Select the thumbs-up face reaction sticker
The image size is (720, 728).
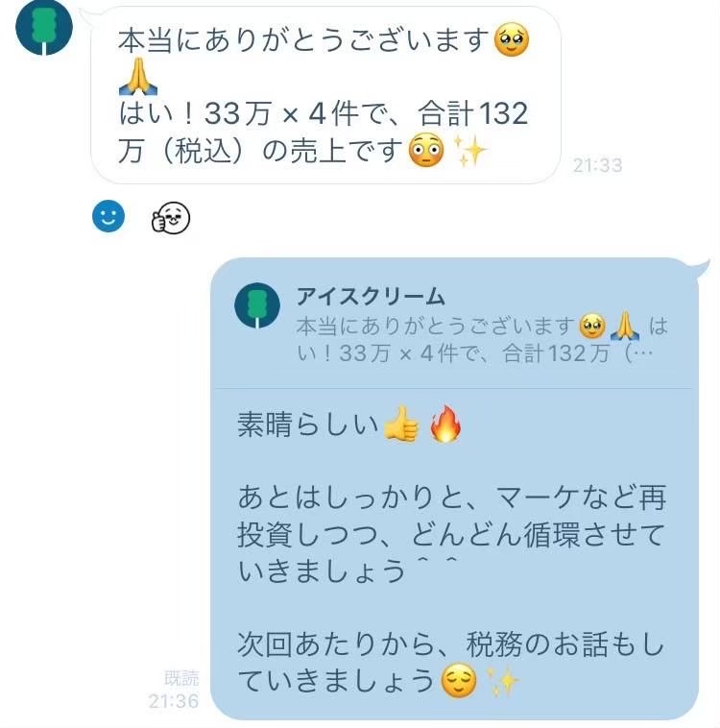[171, 219]
